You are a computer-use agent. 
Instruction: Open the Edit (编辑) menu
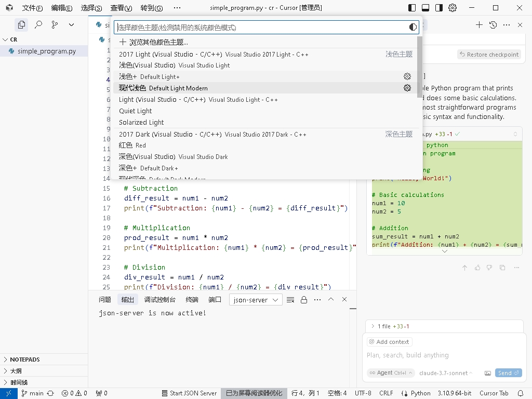[x=62, y=8]
